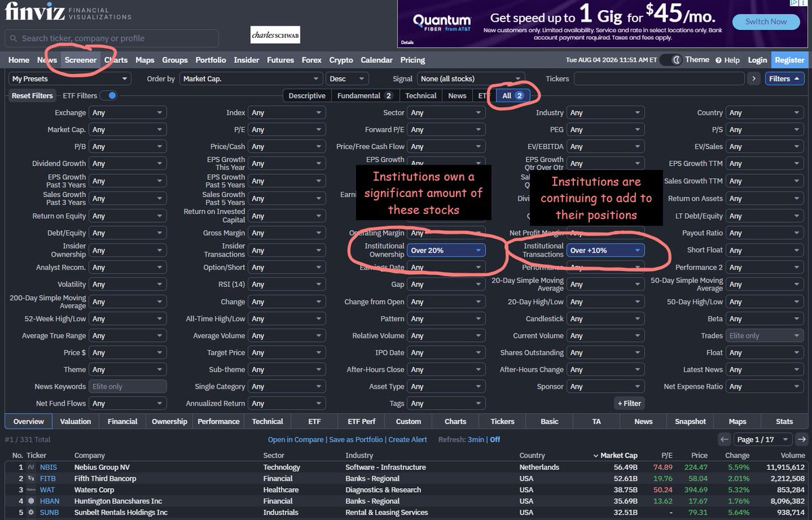Click the Fifth Third Bancorp company name

[105, 479]
